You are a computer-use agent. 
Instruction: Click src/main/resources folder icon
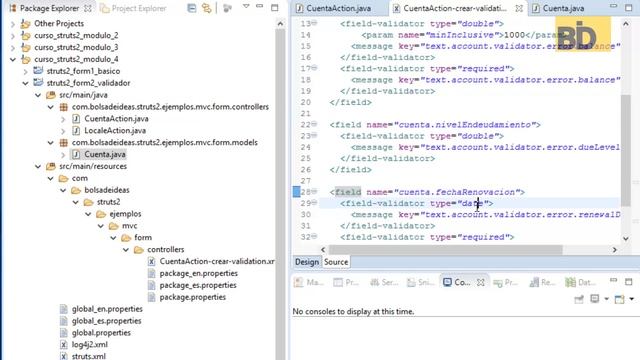tap(51, 166)
